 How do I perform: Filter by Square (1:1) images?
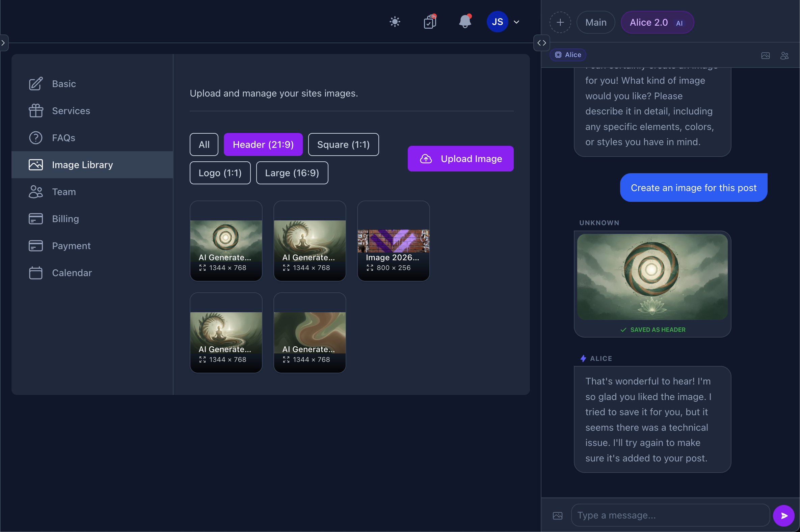343,144
